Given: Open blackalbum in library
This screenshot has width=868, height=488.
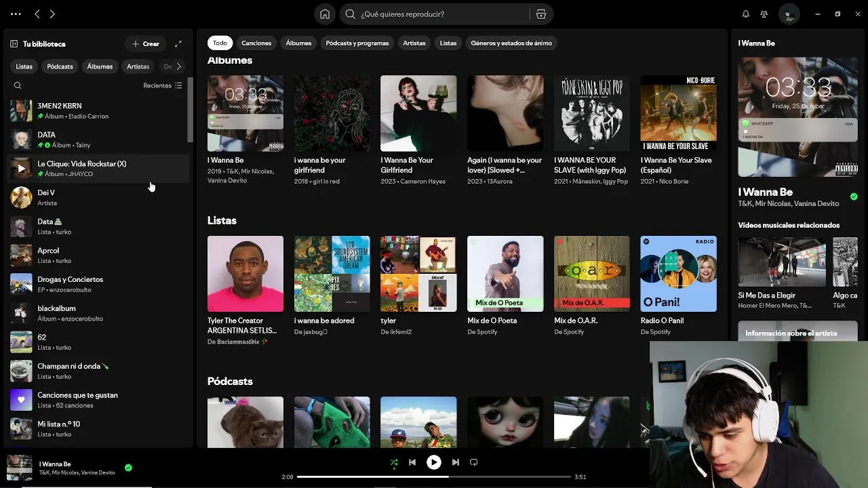Looking at the screenshot, I should [x=98, y=313].
